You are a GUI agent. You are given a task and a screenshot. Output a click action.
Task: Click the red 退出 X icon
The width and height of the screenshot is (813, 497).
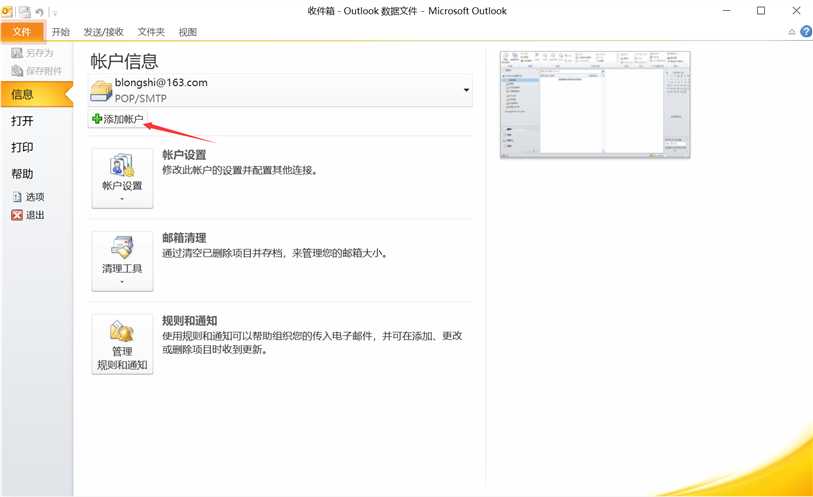(17, 215)
